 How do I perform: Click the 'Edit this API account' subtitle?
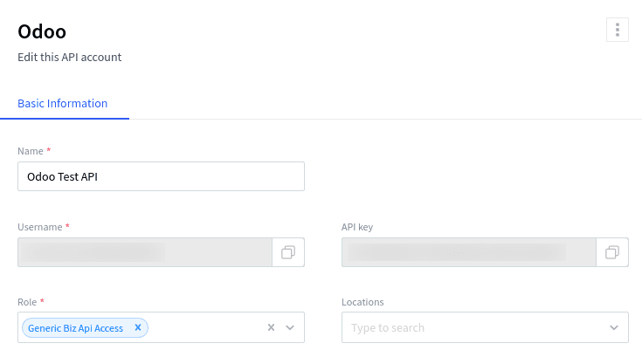coord(69,57)
